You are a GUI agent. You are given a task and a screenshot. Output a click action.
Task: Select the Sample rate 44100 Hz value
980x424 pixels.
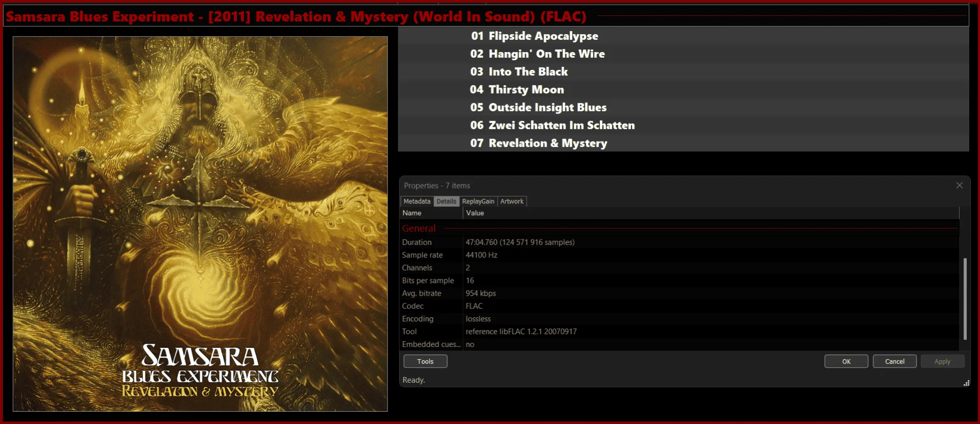pyautogui.click(x=481, y=255)
